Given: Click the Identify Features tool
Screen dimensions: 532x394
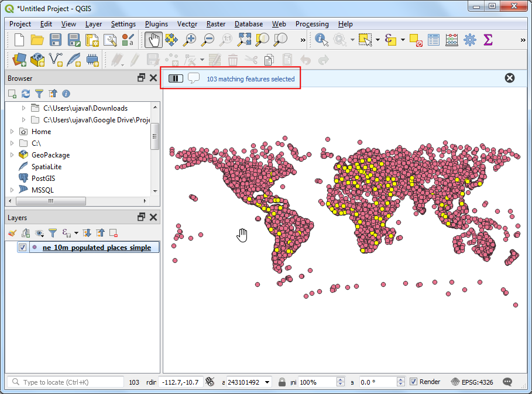Looking at the screenshot, I should coord(321,40).
